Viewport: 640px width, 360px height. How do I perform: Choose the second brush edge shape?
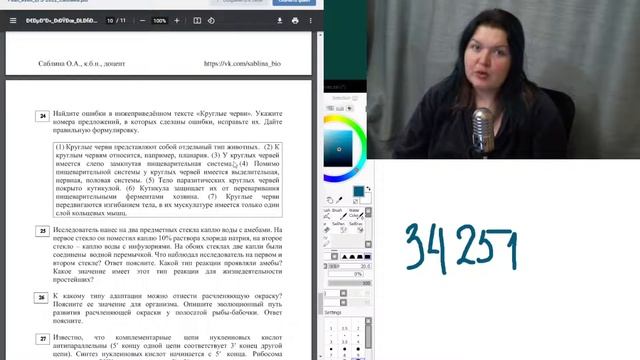352,256
